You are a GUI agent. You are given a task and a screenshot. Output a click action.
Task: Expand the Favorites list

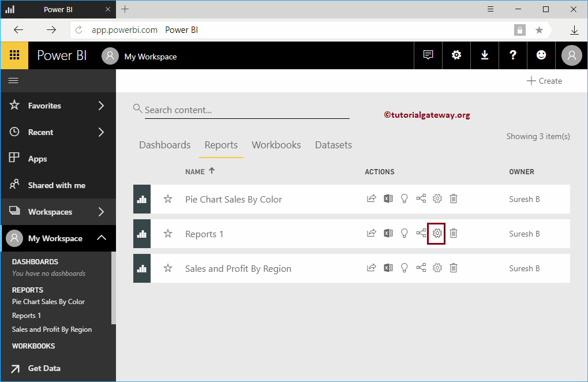(x=58, y=105)
